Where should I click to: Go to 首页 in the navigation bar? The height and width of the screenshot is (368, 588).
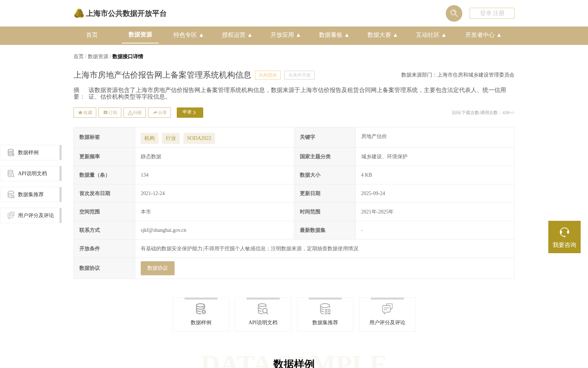pyautogui.click(x=92, y=35)
